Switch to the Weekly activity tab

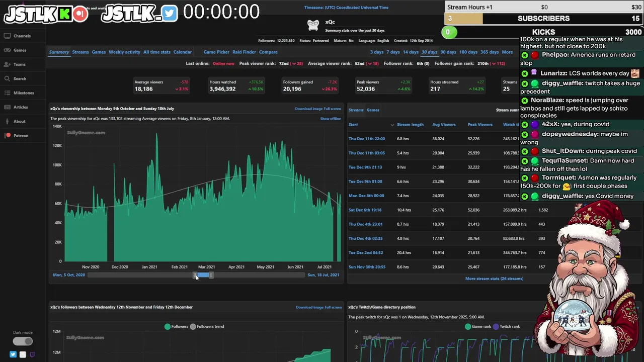(x=124, y=52)
